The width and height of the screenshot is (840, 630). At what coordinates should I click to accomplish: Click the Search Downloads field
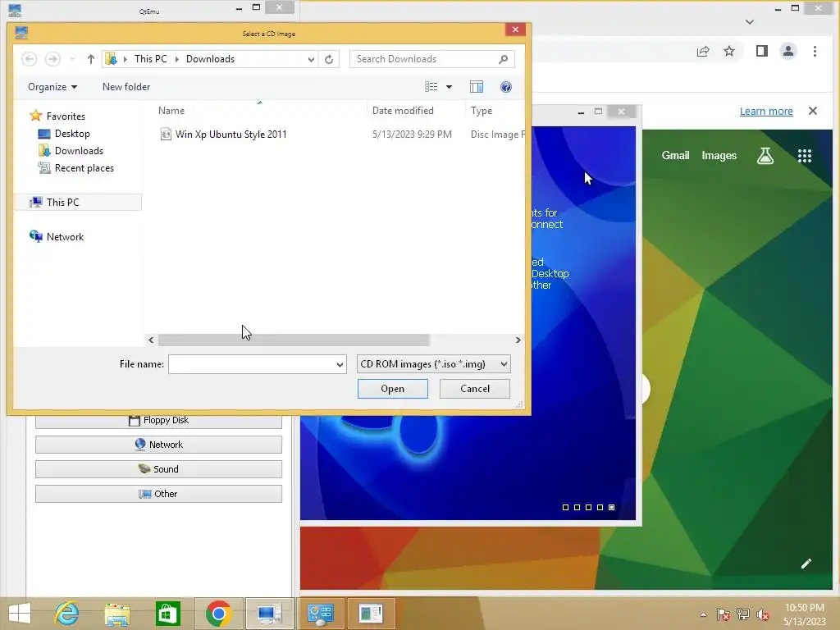(426, 59)
